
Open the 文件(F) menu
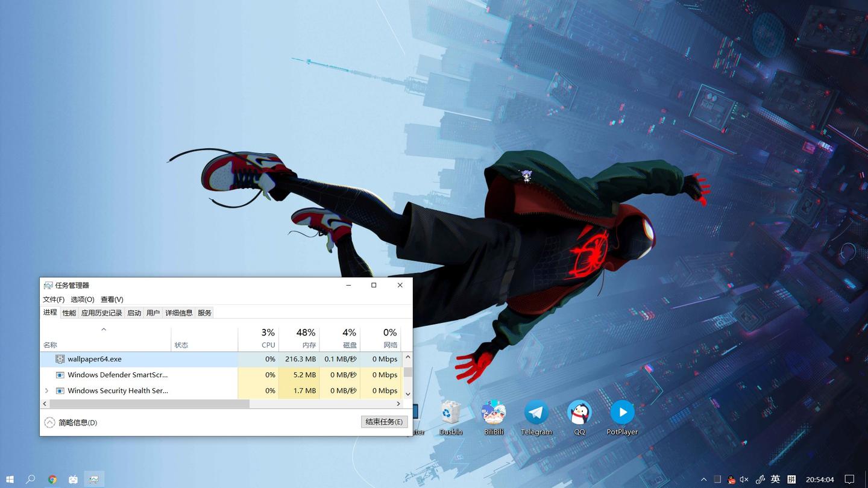point(54,299)
